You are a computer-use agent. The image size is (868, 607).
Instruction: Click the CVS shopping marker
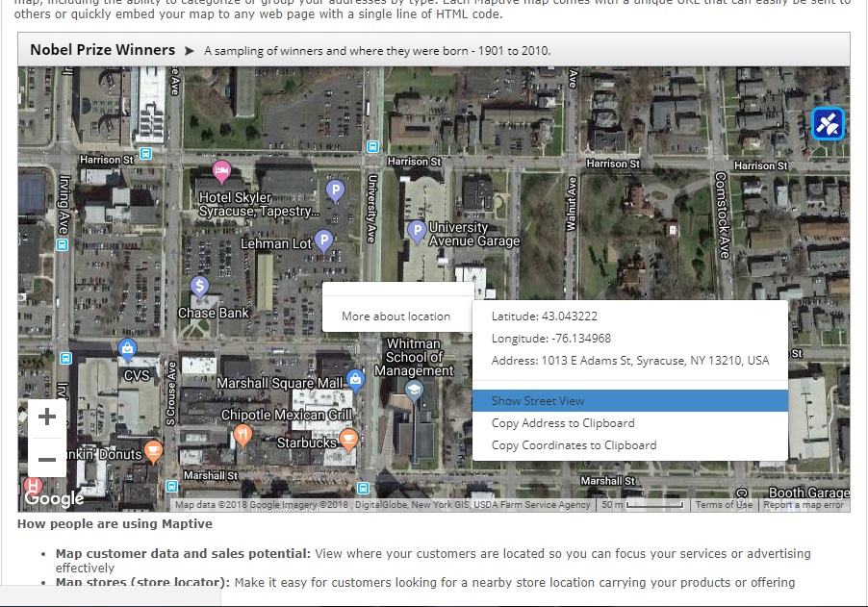(x=127, y=349)
